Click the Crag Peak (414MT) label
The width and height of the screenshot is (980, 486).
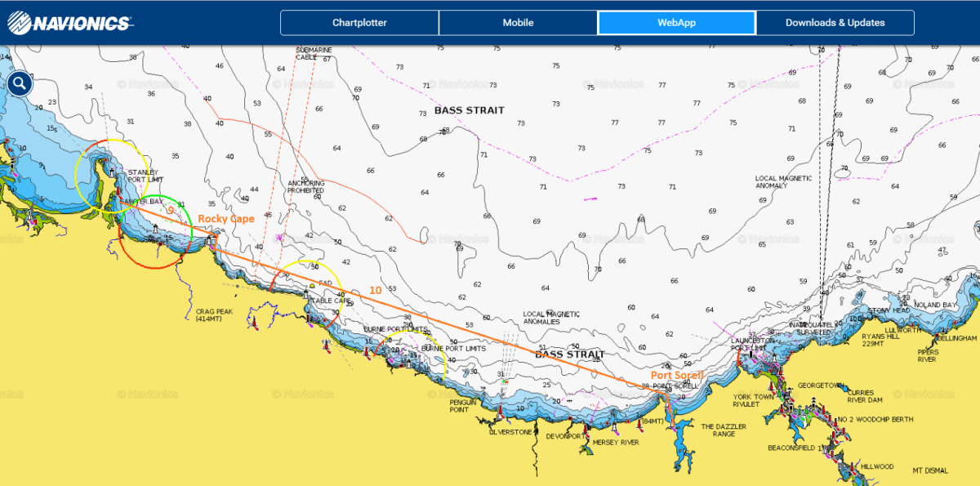pos(215,315)
